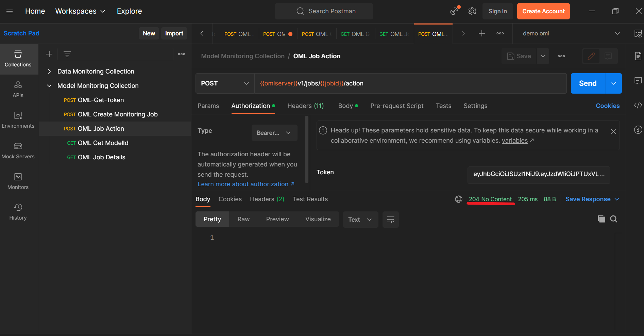Click the Sign In button
The image size is (644, 336).
tap(498, 11)
